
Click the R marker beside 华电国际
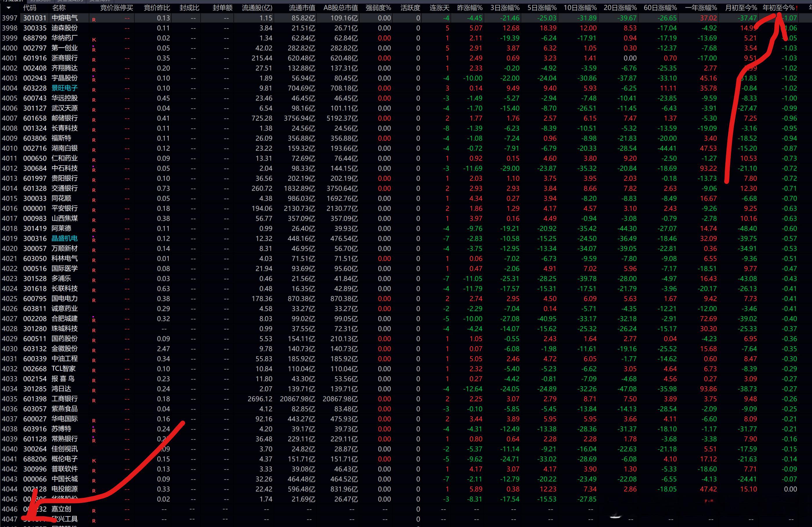pos(94,421)
